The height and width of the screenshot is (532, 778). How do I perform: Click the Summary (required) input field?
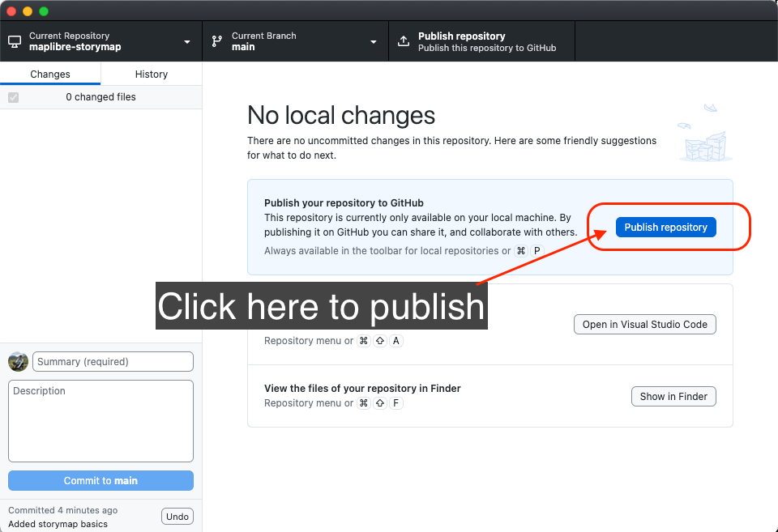point(113,362)
